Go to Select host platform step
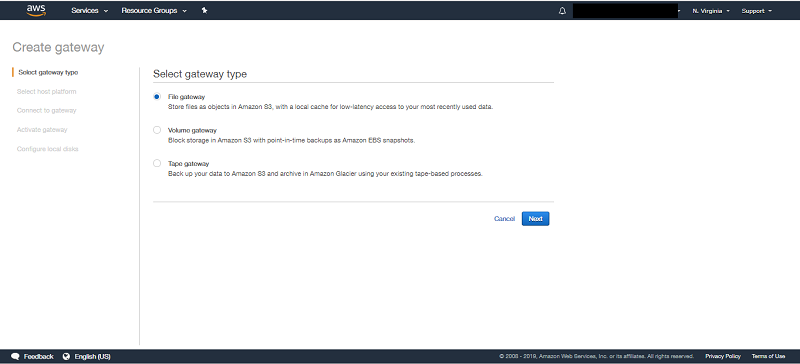The width and height of the screenshot is (800, 364). (x=46, y=91)
